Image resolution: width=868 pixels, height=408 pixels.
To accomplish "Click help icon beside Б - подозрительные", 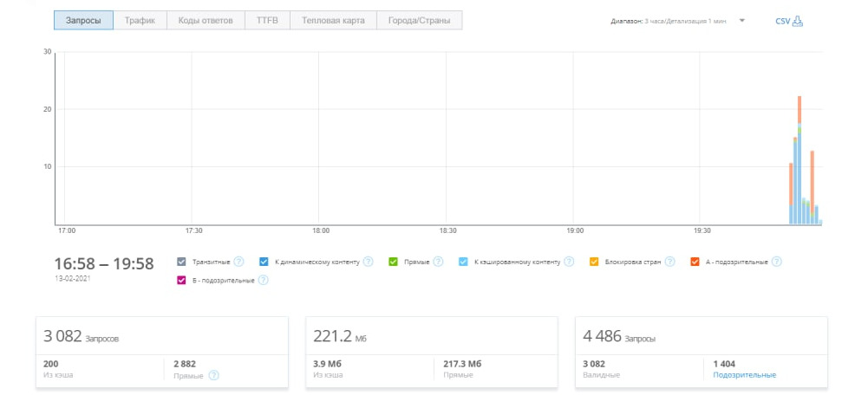I will tap(263, 280).
